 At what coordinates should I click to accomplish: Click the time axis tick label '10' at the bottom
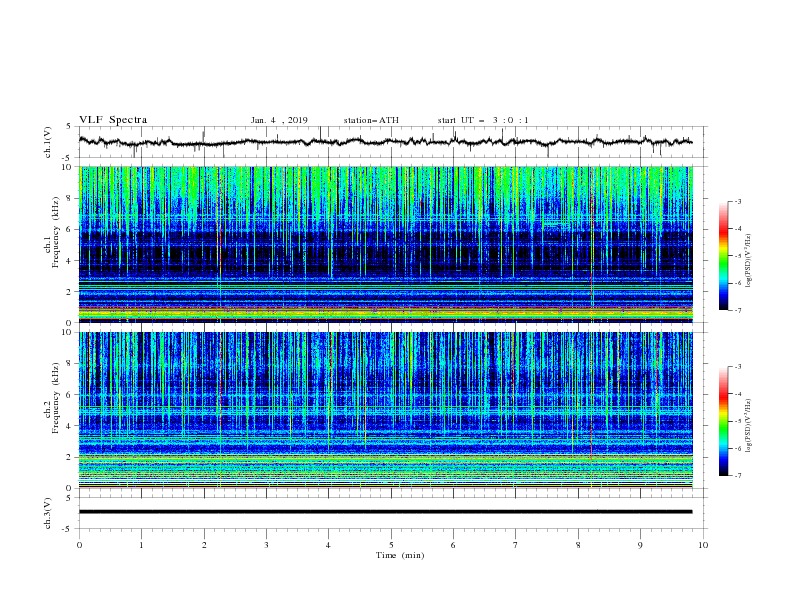click(x=703, y=545)
